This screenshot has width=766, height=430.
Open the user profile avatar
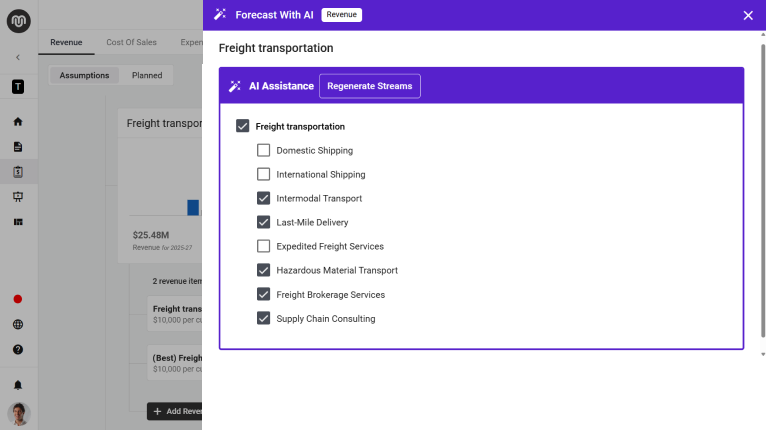pyautogui.click(x=18, y=413)
